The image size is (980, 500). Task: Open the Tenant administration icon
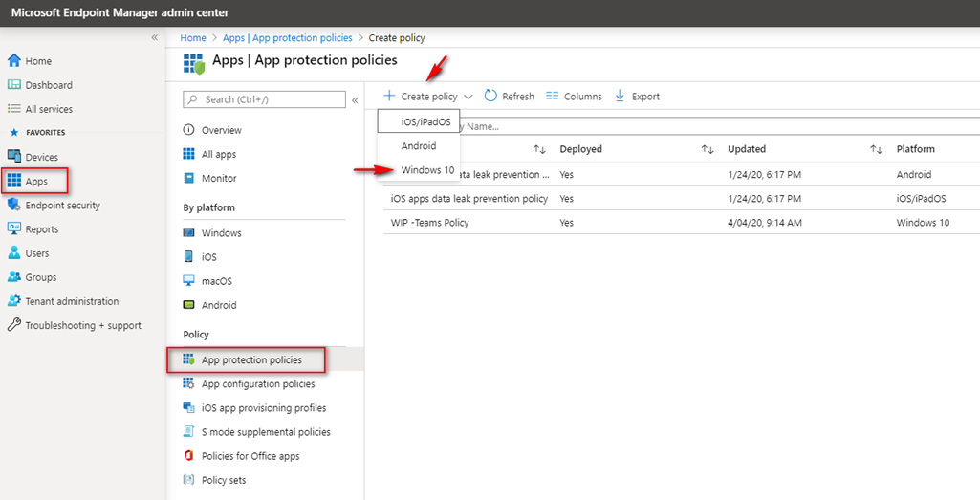pos(13,300)
